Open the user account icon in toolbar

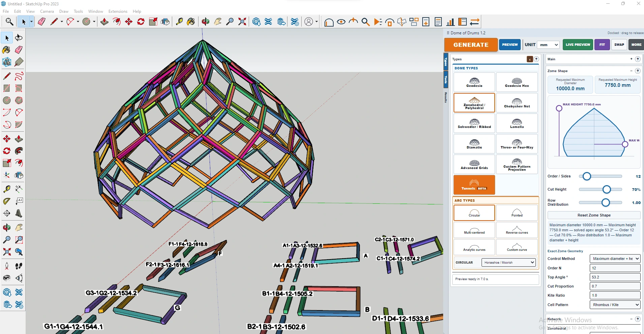coord(309,22)
